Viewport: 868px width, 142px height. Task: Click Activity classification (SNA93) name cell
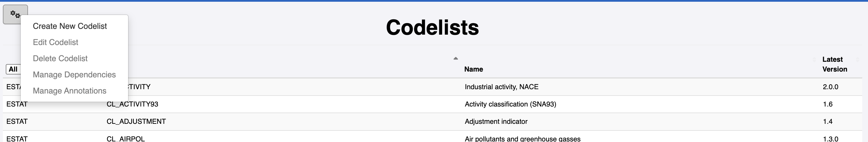(x=510, y=104)
